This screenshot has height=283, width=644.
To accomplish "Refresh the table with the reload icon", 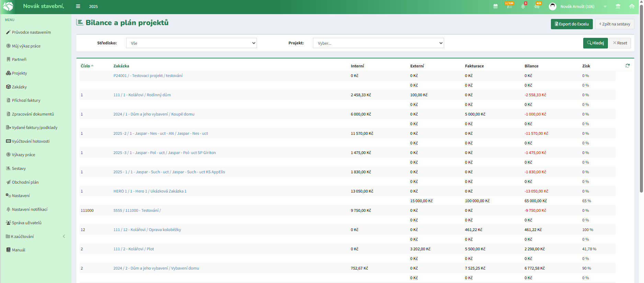I will pyautogui.click(x=628, y=66).
